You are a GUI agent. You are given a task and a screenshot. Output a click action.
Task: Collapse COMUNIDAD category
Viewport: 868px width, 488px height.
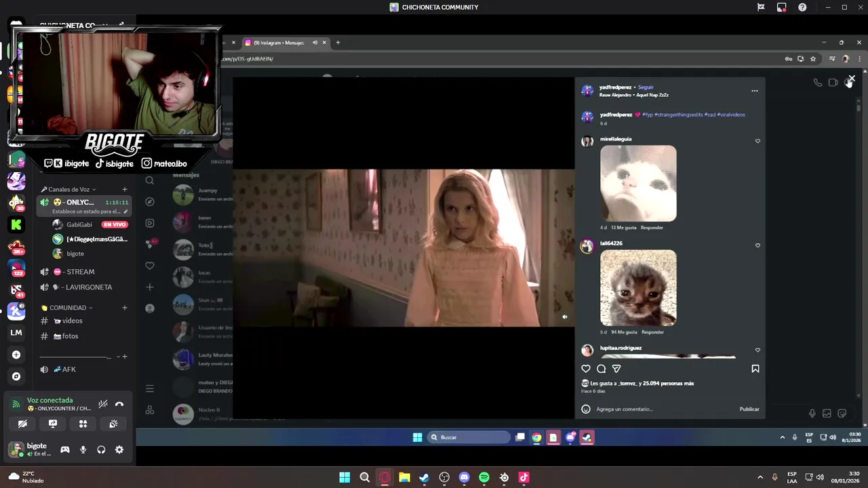[x=66, y=308]
